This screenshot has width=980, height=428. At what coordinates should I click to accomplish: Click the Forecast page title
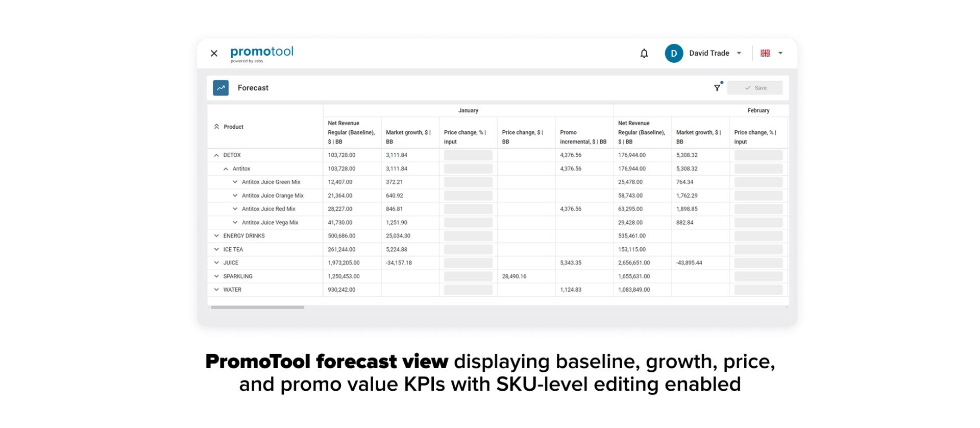pyautogui.click(x=253, y=88)
